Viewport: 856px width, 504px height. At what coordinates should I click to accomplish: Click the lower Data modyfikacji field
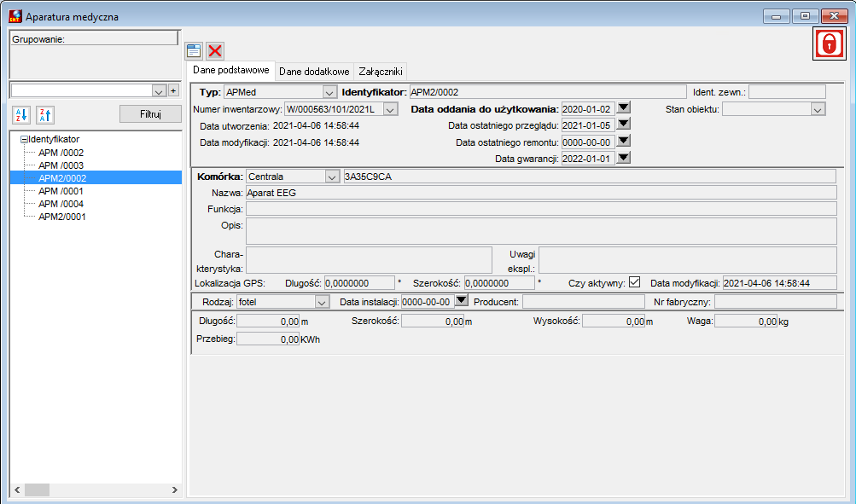[x=779, y=283]
